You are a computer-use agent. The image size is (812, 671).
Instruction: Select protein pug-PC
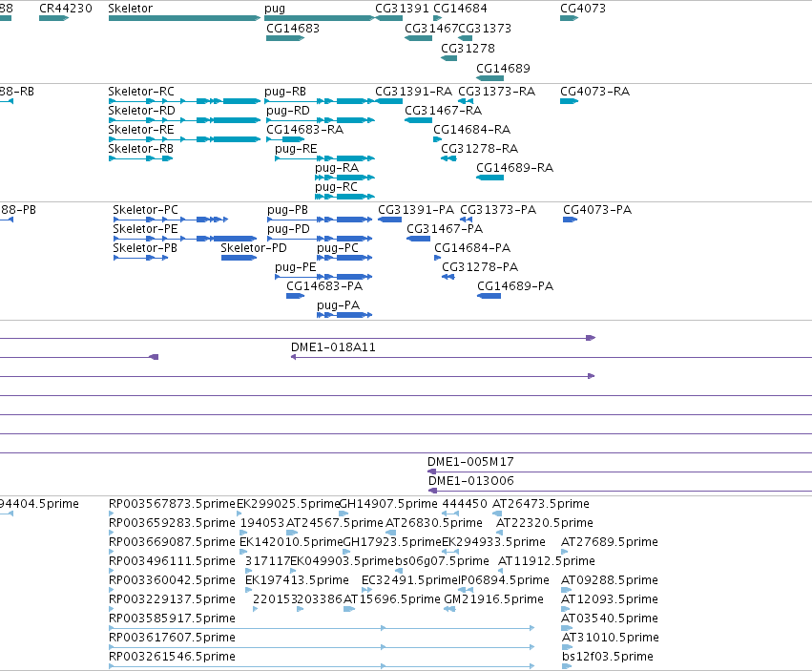point(338,249)
